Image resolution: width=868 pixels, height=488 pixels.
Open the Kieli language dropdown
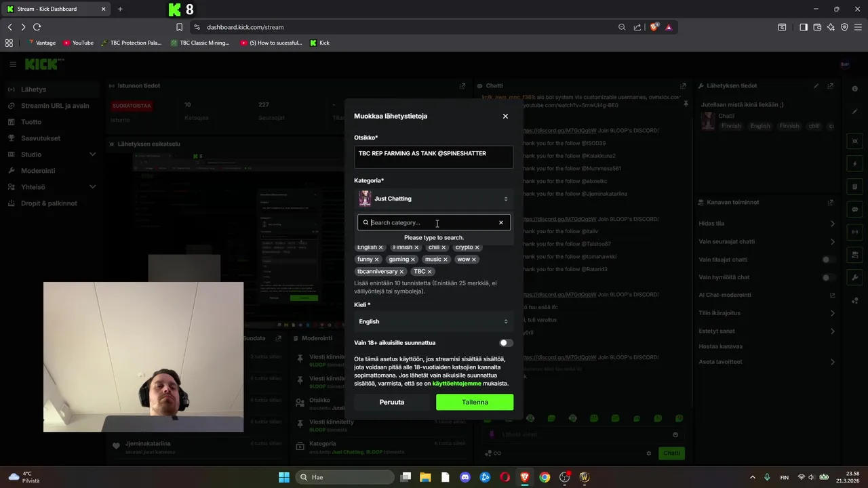click(x=433, y=321)
